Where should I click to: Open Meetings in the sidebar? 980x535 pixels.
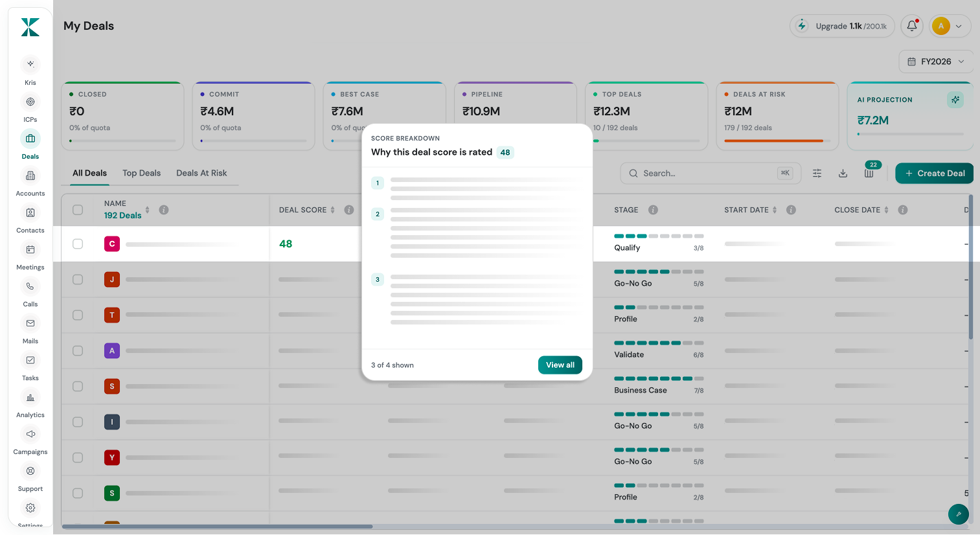30,255
